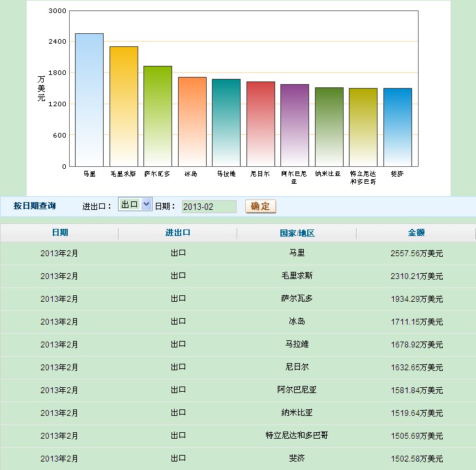Select 特立尼达和多巴哥 in the table
Viewport: 476px width, 470px height.
(297, 435)
